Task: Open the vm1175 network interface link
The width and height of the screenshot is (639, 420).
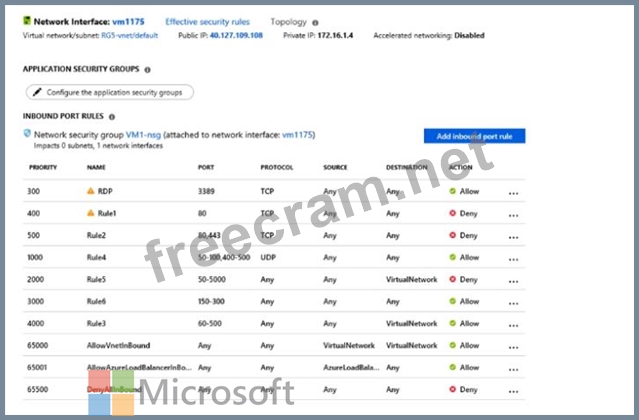Action: click(128, 22)
